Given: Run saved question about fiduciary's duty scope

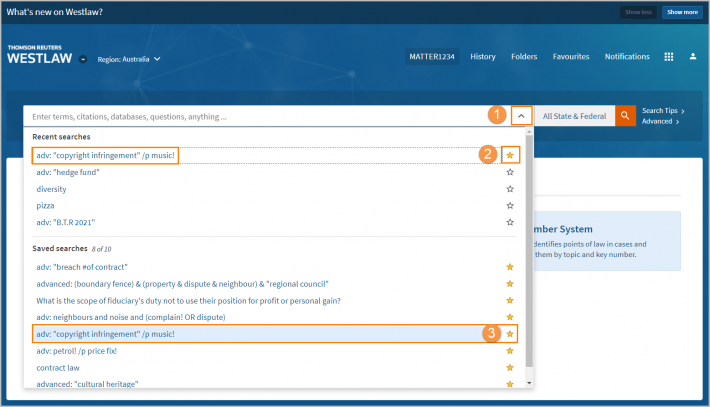Looking at the screenshot, I should click(188, 301).
